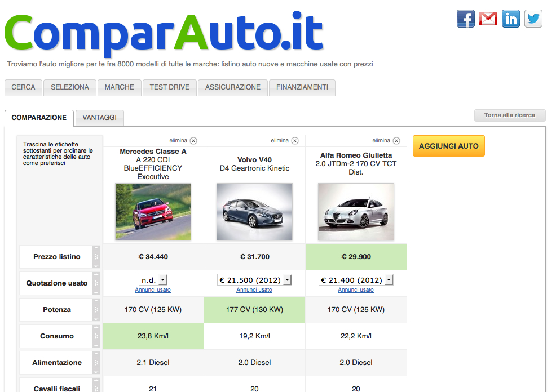Open Annunci usato link for Volvo V40
This screenshot has height=392, width=556.
[254, 290]
